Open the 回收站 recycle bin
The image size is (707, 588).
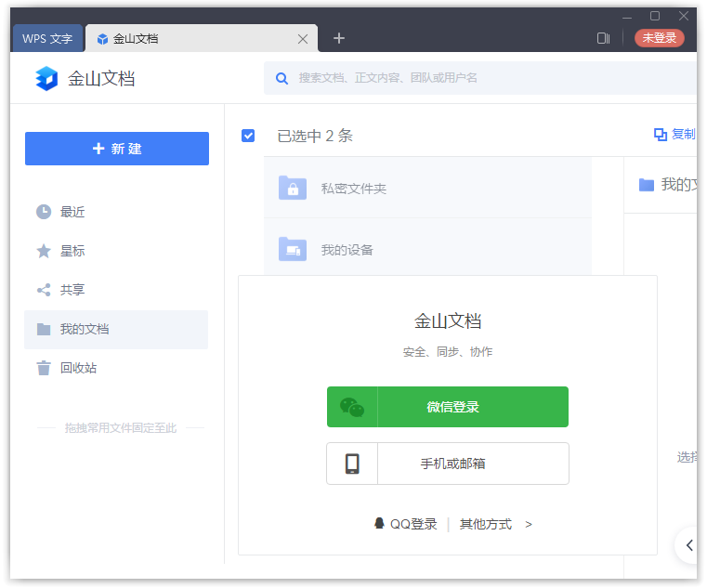[78, 368]
